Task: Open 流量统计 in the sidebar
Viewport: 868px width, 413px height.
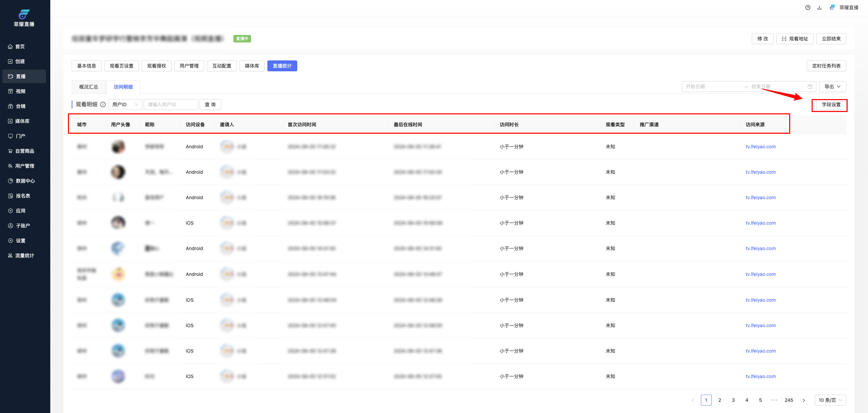Action: click(x=24, y=256)
